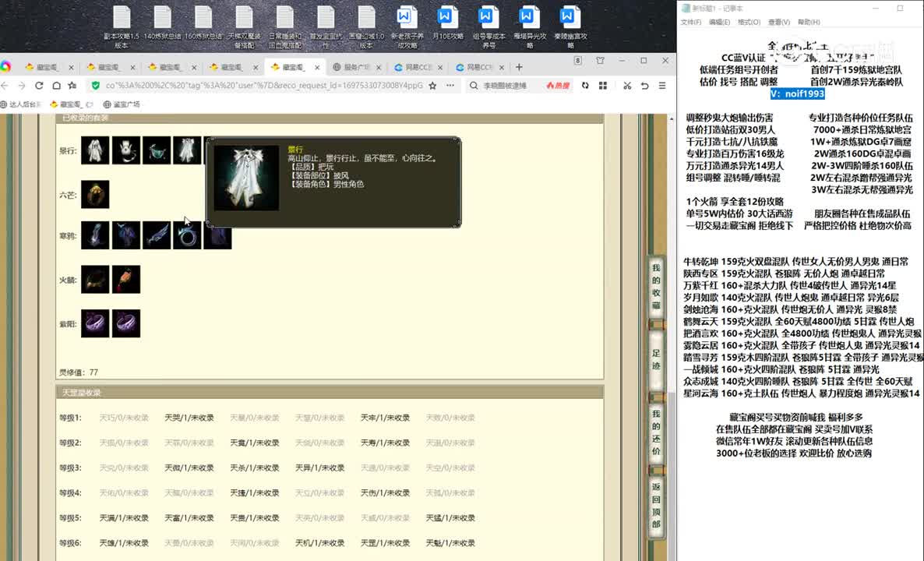The image size is (924, 561).
Task: Click the 我的还价 side button
Action: 656,432
